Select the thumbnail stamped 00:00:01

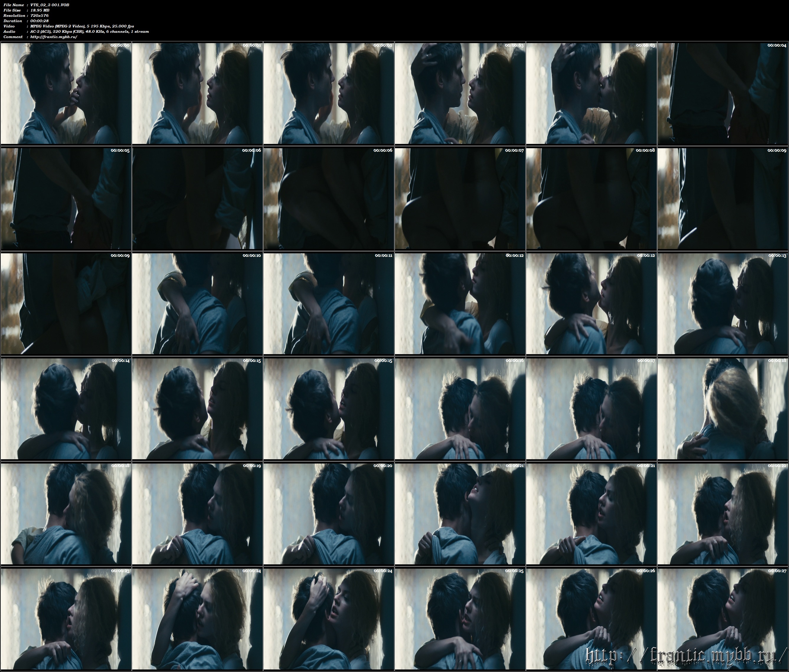click(x=197, y=93)
